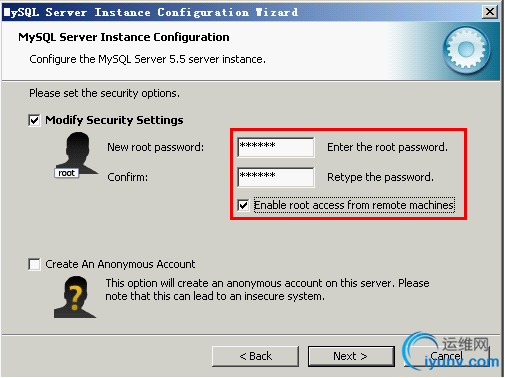The width and height of the screenshot is (505, 378).
Task: Click the 'New root password:' label
Action: pyautogui.click(x=155, y=147)
